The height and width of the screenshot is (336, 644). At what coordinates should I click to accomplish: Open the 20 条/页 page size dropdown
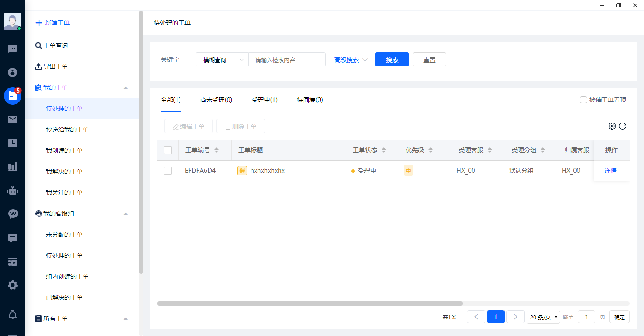point(543,317)
